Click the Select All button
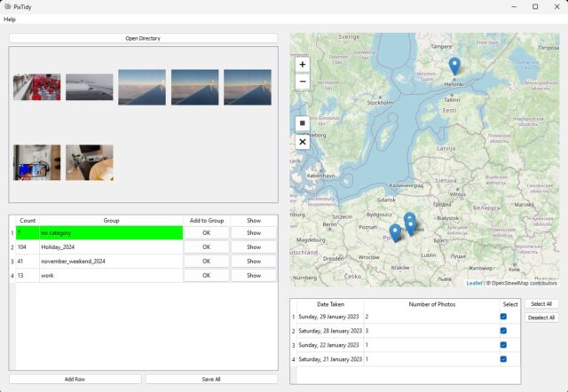The image size is (568, 392). (x=541, y=304)
